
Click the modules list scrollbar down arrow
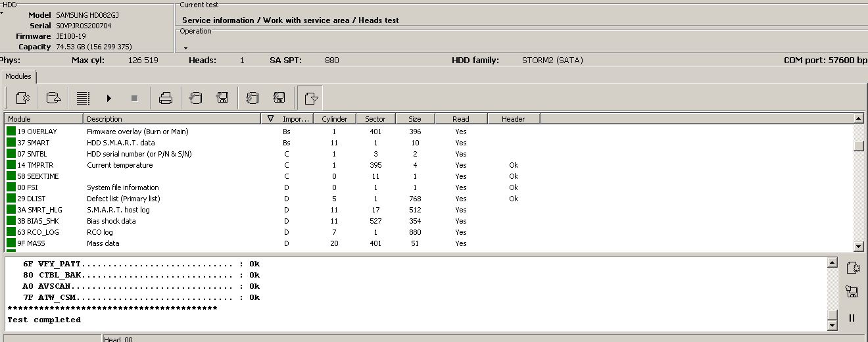point(858,247)
